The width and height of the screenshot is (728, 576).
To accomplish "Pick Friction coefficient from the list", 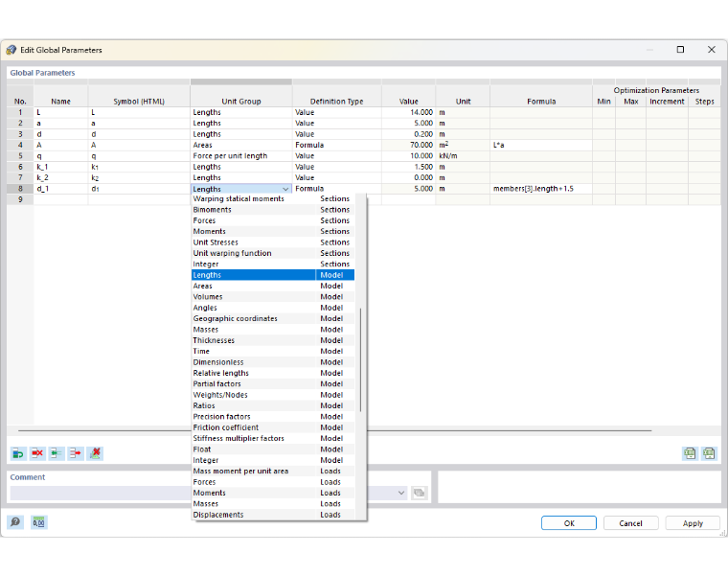I will coord(273,427).
